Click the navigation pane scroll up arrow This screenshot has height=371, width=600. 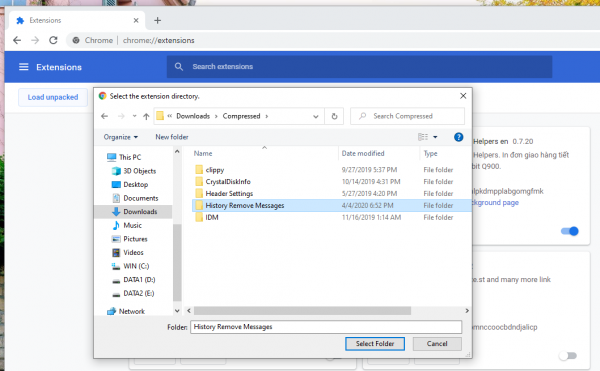pos(177,151)
